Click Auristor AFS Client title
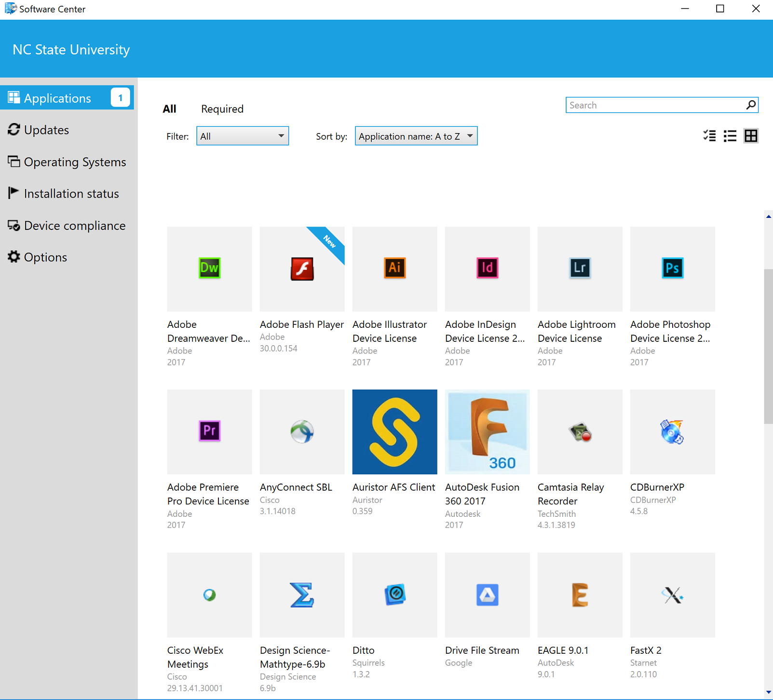 point(394,487)
